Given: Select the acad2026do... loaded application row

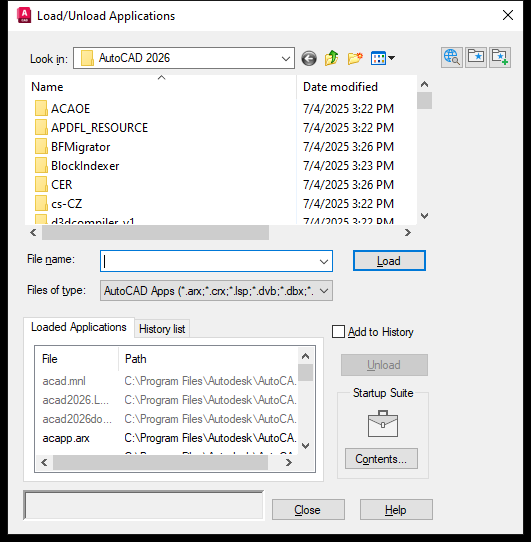Looking at the screenshot, I should pos(167,419).
